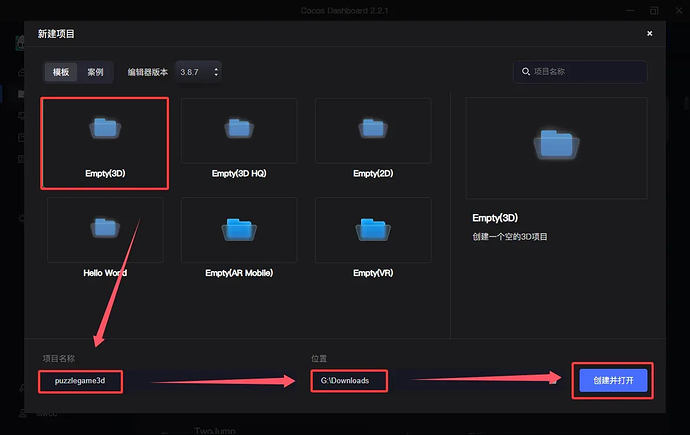
Task: Click the Empty(3D) title in details panel
Action: (x=495, y=218)
